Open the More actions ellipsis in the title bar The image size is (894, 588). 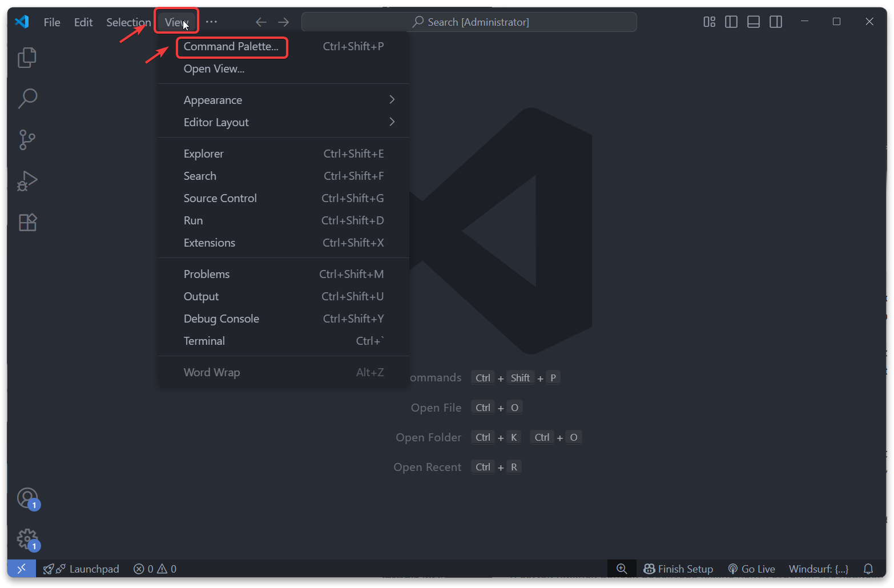[211, 21]
